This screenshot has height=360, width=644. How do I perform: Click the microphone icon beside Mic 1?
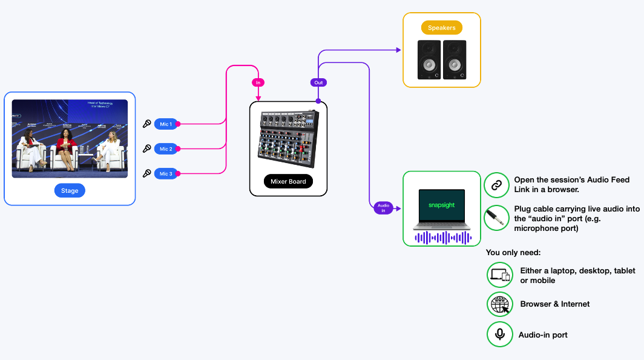click(146, 124)
